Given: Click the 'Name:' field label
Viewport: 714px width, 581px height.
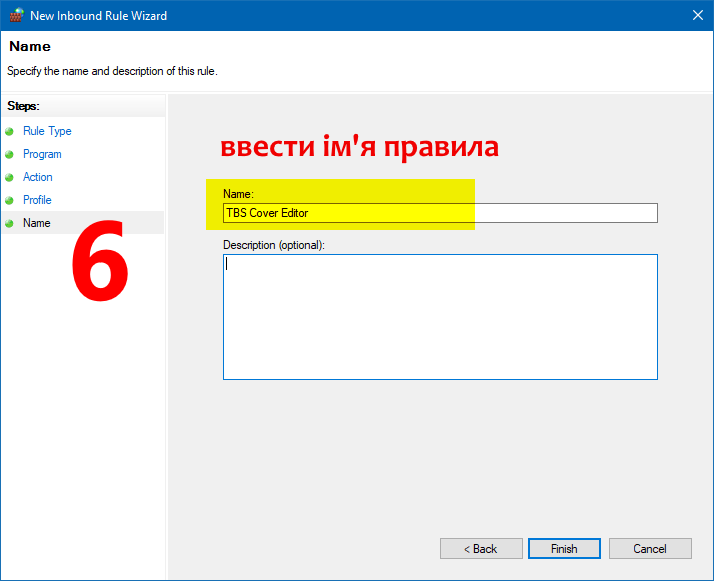Looking at the screenshot, I should pyautogui.click(x=238, y=194).
